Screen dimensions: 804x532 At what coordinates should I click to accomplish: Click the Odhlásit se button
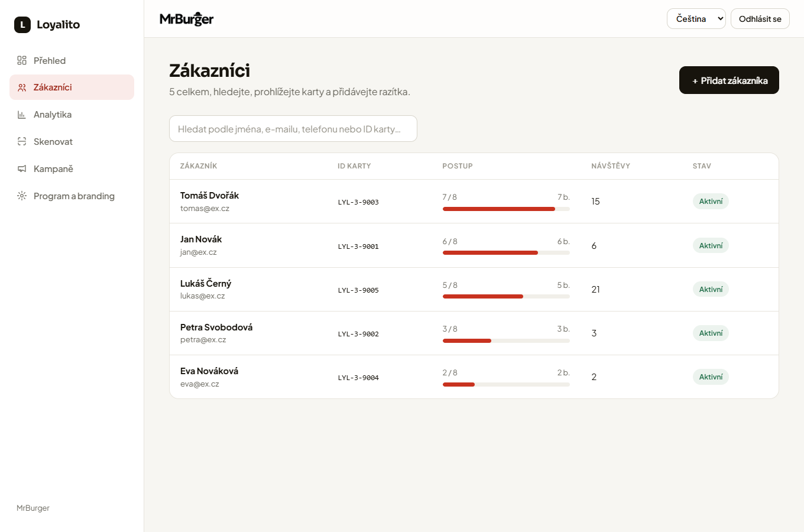pyautogui.click(x=760, y=19)
